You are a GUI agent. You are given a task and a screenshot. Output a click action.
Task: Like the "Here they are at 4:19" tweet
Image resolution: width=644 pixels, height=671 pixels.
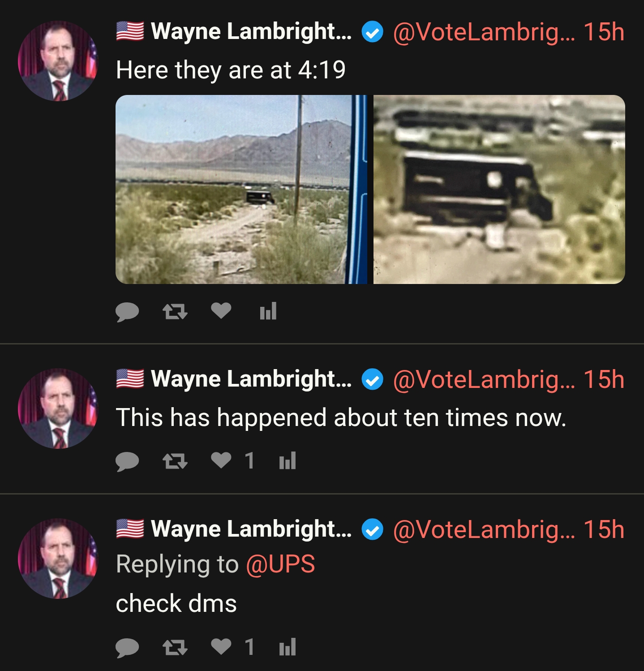point(221,310)
